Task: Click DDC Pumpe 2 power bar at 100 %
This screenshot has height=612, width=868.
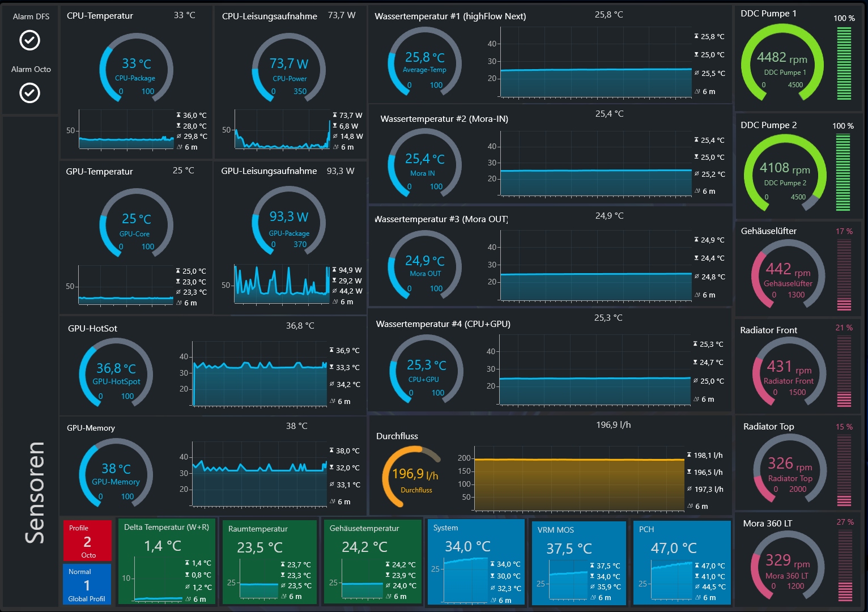Action: (x=844, y=172)
